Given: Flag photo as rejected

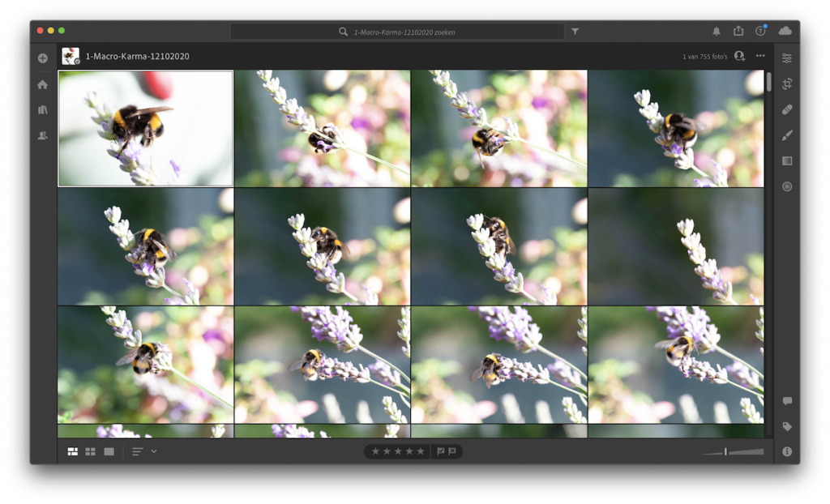Looking at the screenshot, I should pos(452,451).
